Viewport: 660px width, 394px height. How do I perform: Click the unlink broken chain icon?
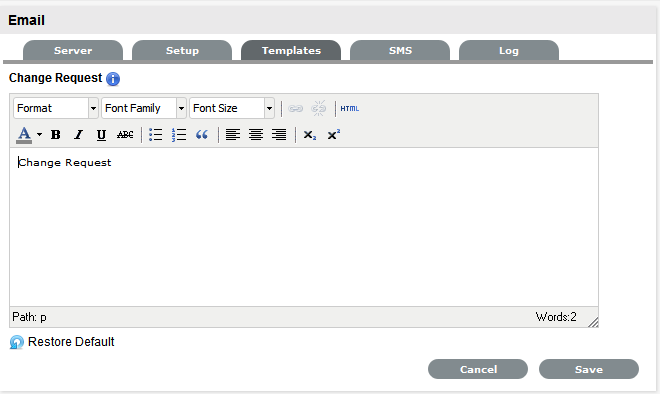point(319,109)
